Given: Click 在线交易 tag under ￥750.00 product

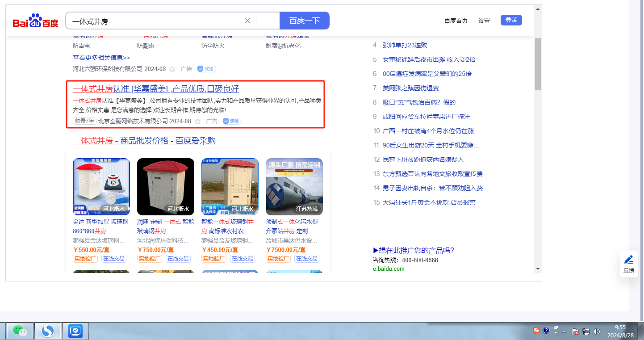Looking at the screenshot, I should [178, 259].
